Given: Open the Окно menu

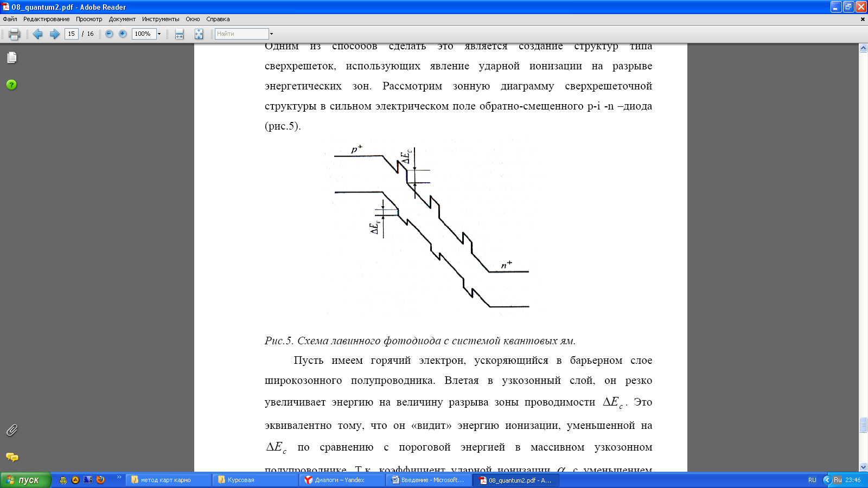Looking at the screenshot, I should (x=193, y=19).
